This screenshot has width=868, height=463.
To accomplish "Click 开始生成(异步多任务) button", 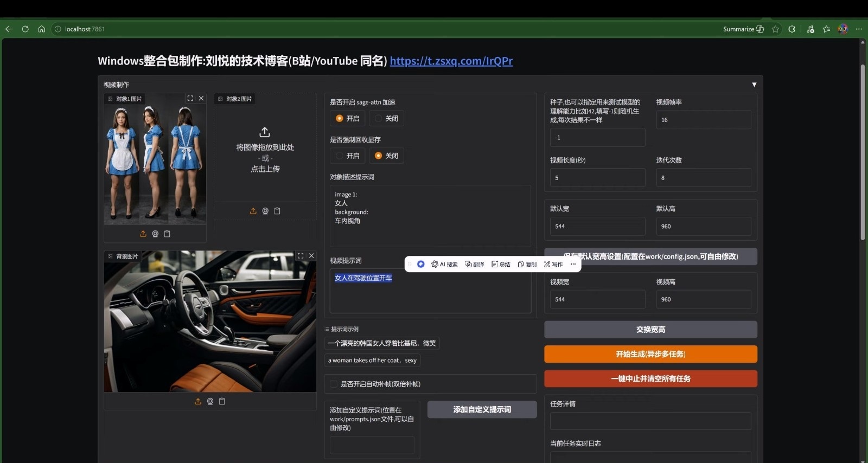I will pyautogui.click(x=650, y=354).
